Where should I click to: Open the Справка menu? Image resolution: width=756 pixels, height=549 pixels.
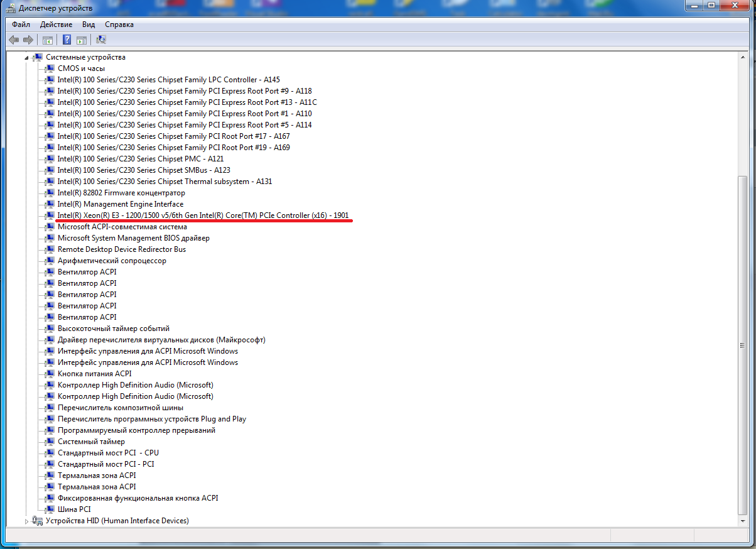click(119, 24)
